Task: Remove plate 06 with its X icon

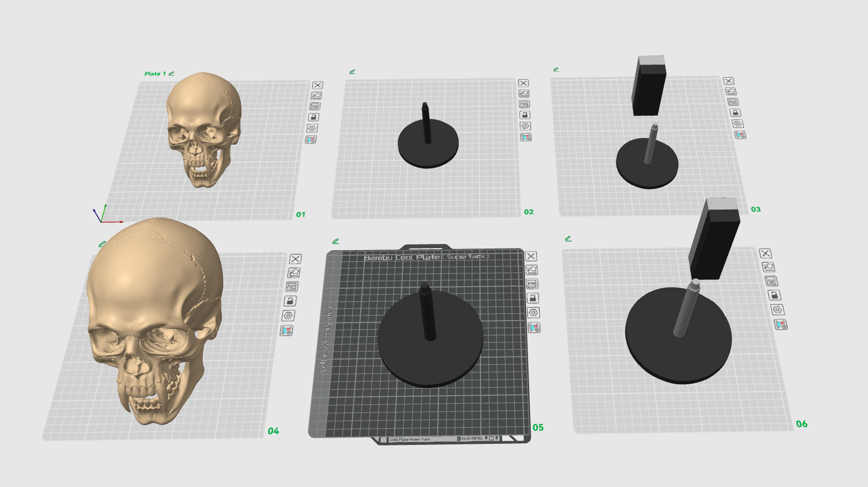Action: point(765,253)
